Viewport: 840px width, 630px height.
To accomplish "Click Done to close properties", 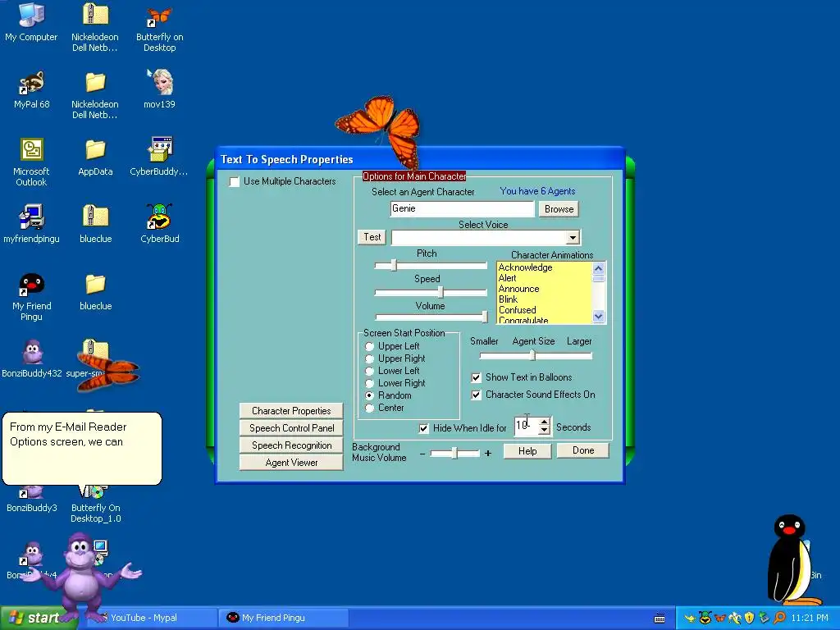I will click(583, 450).
